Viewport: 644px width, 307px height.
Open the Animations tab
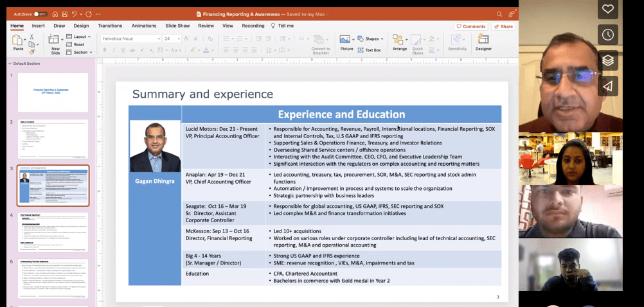pos(144,26)
